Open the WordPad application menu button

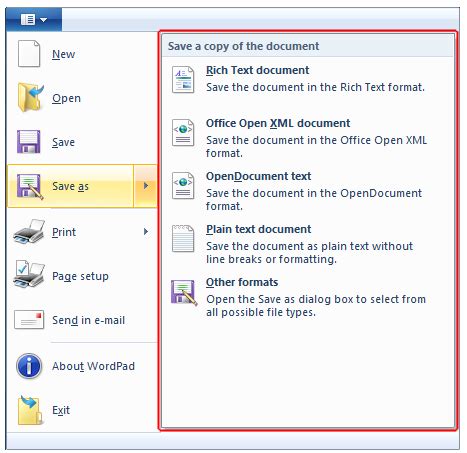[34, 20]
